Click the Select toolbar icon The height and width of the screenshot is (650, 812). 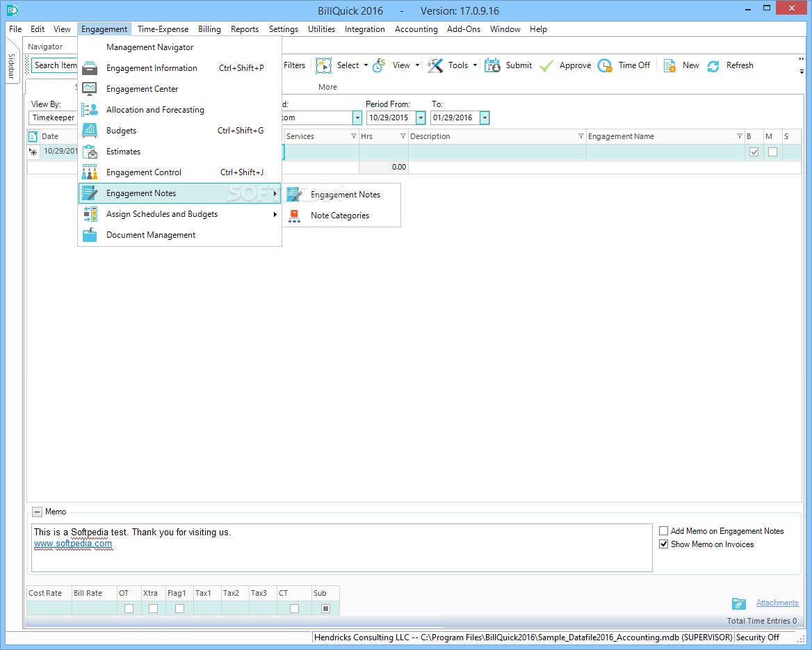(x=324, y=65)
